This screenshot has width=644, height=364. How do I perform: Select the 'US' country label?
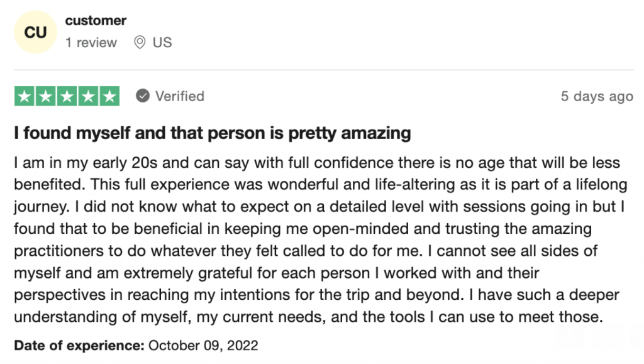click(162, 43)
